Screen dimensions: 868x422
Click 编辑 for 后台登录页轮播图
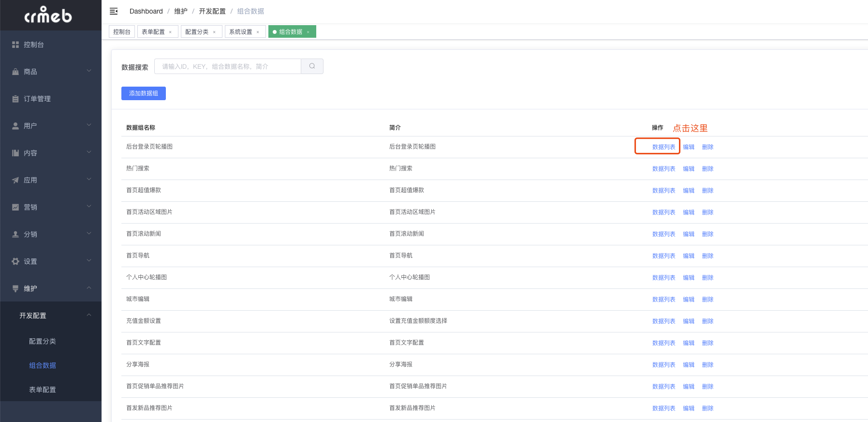[x=689, y=147]
